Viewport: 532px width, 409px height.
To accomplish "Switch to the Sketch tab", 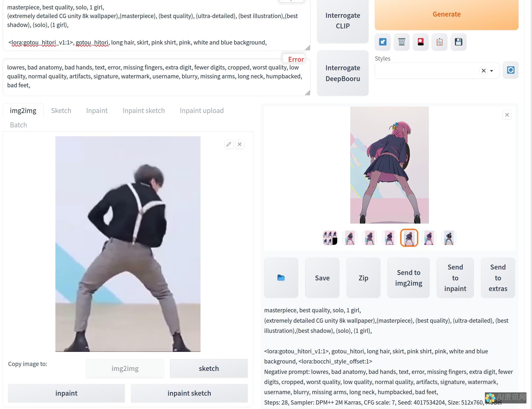I will point(61,110).
